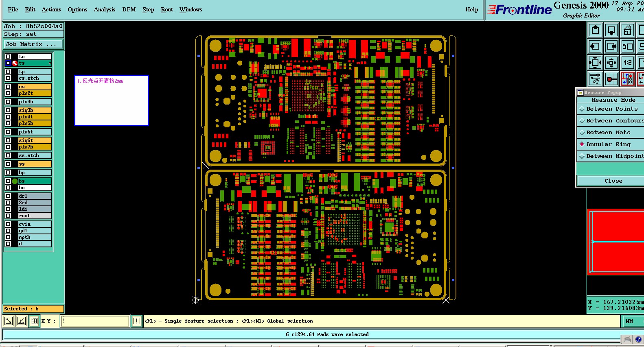Viewport: 644px width, 347px height.
Task: Toggle the checkbox for layer to
Action: point(8,57)
